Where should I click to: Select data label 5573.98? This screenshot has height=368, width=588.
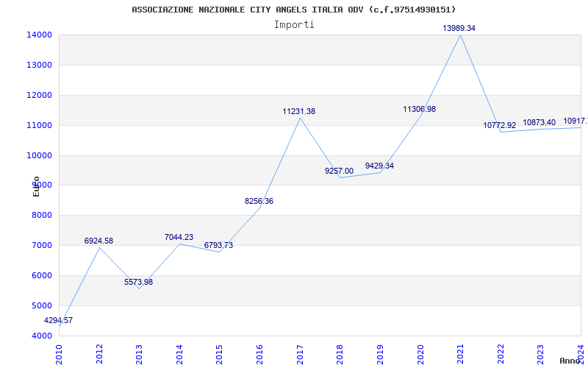coord(138,282)
